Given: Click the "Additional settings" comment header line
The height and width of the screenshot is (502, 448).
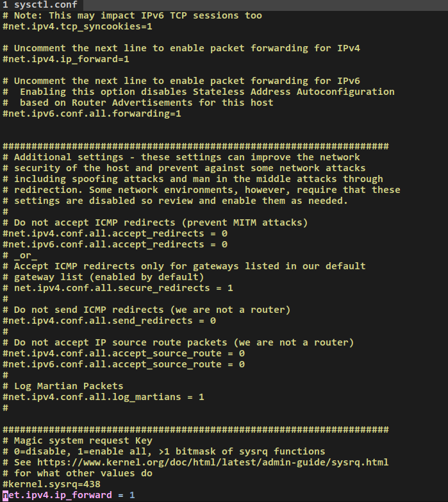Looking at the screenshot, I should coord(186,157).
